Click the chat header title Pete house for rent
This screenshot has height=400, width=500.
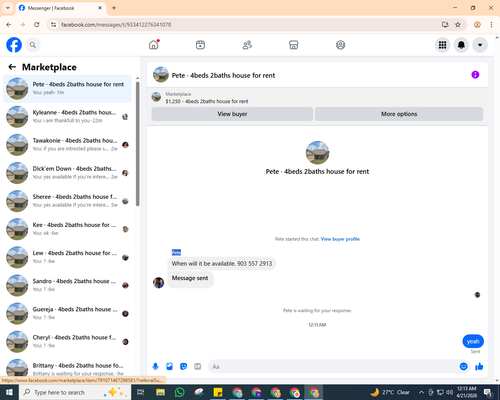[223, 75]
